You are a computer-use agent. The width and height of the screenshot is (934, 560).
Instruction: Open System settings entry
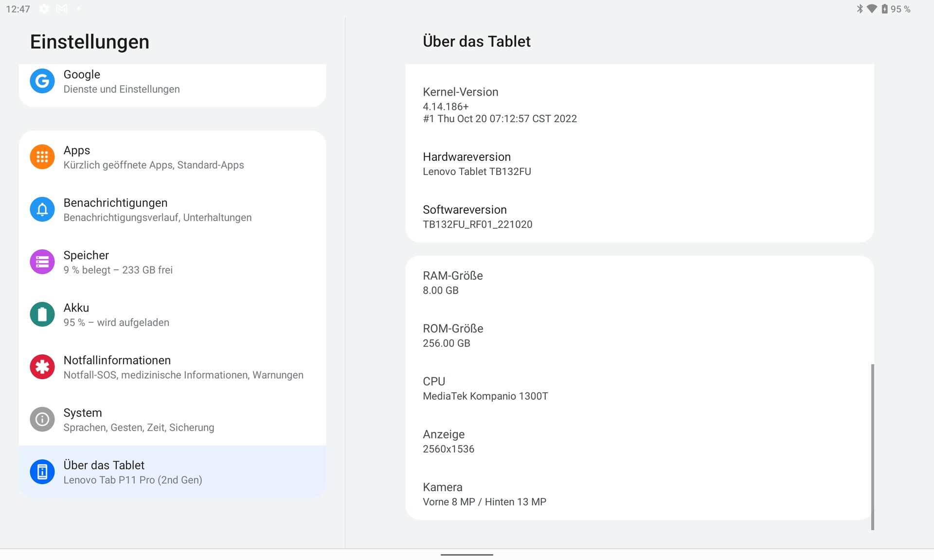(x=172, y=420)
